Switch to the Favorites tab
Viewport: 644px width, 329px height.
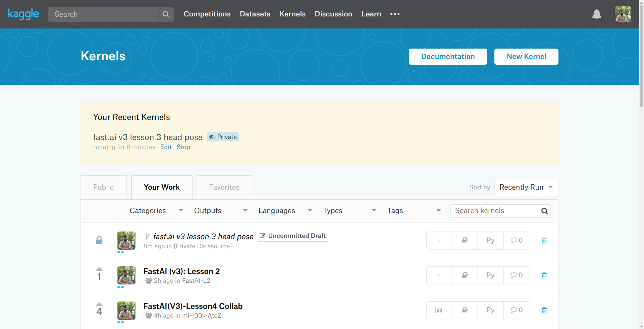pos(224,187)
